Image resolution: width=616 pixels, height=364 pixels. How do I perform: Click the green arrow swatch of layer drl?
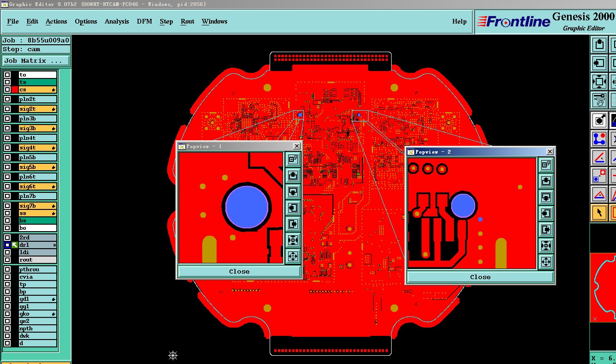coord(15,245)
